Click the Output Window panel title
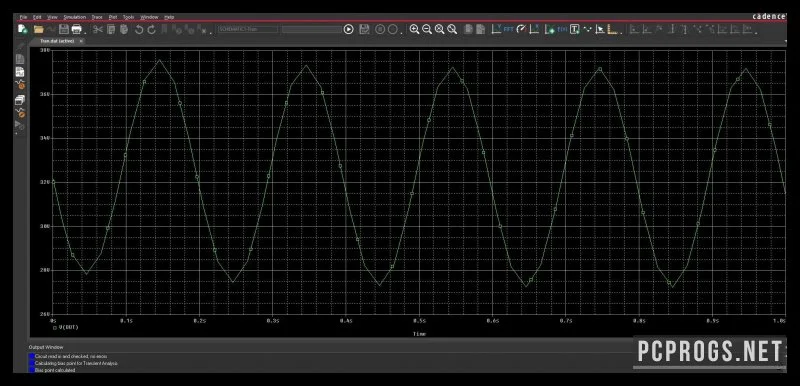 tap(46, 347)
